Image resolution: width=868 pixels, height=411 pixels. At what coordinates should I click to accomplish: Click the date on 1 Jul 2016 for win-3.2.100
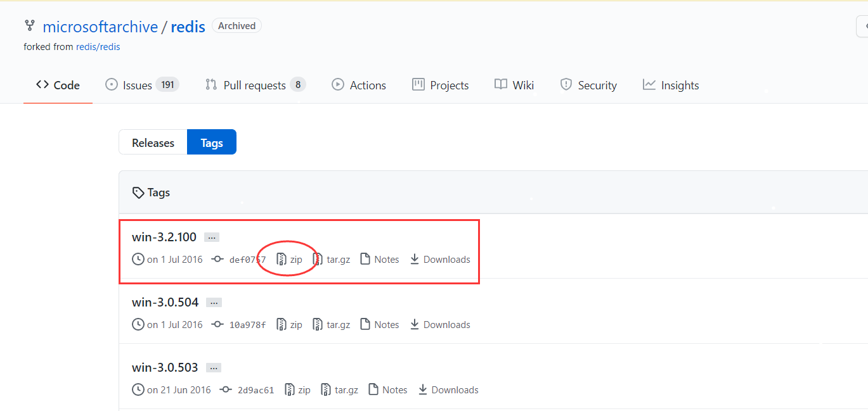click(x=175, y=260)
